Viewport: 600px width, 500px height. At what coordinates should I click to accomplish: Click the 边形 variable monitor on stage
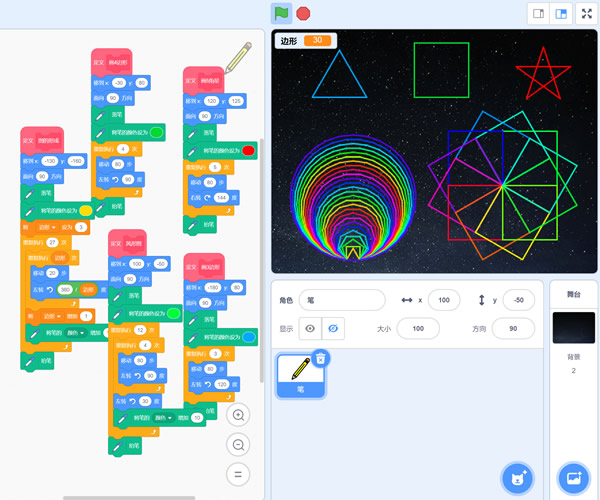306,41
